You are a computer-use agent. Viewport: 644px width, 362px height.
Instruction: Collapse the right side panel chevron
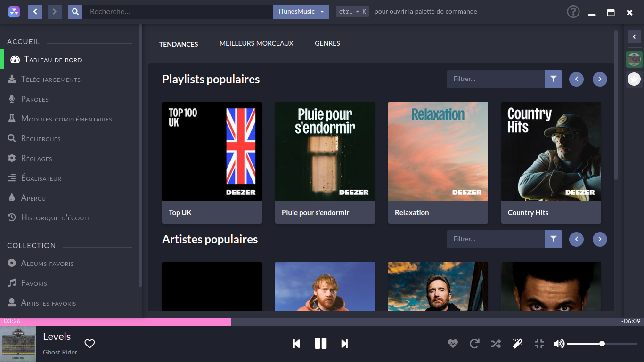click(x=634, y=37)
